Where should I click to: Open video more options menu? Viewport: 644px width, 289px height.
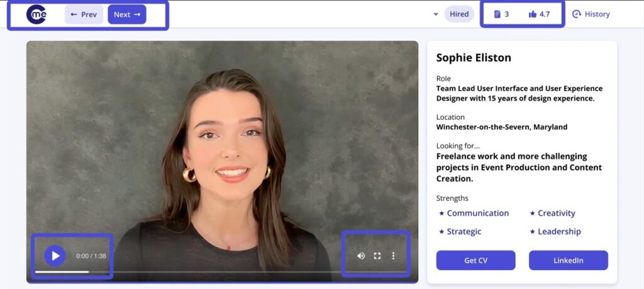click(393, 256)
